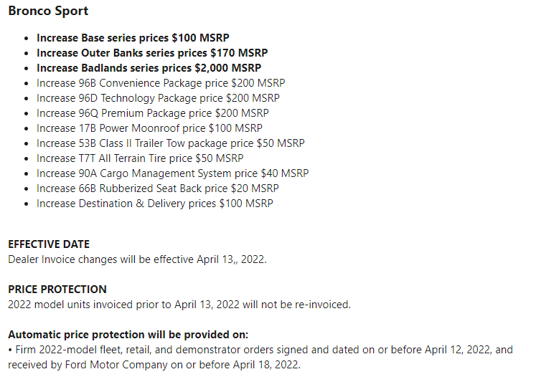The height and width of the screenshot is (392, 536).
Task: Select the "will not be re-invoiced" sentence
Action: tap(179, 305)
